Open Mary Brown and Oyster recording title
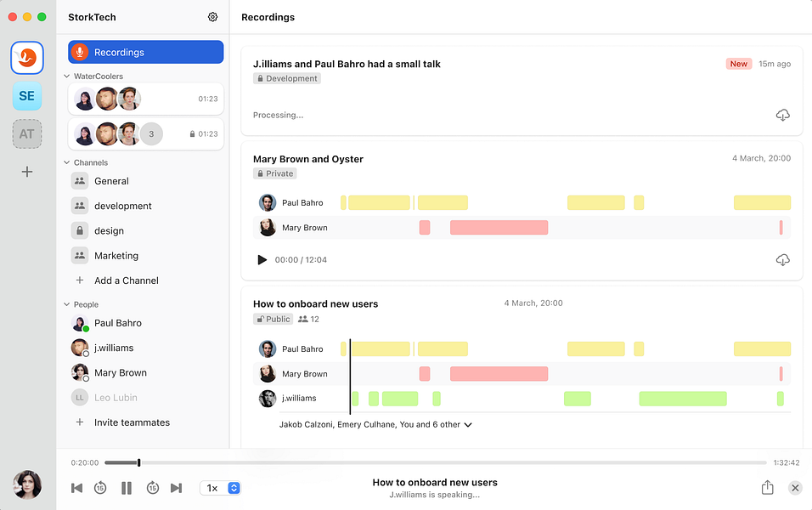Image resolution: width=812 pixels, height=510 pixels. coord(308,159)
